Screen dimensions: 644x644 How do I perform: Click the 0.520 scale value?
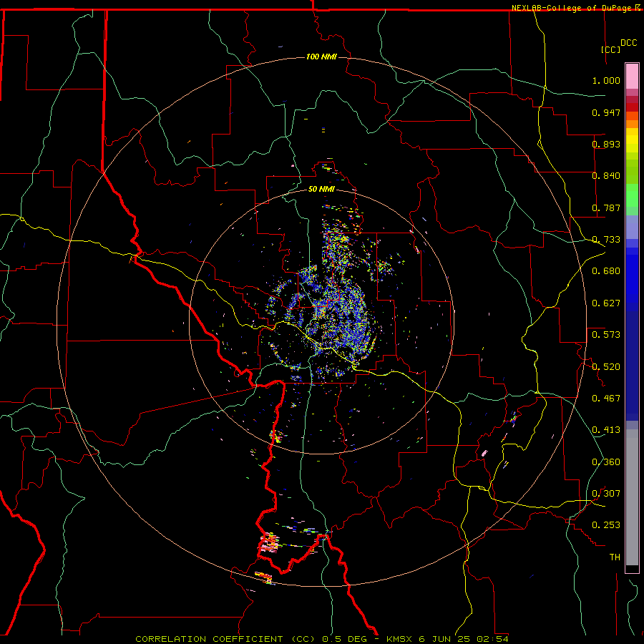[x=606, y=367]
